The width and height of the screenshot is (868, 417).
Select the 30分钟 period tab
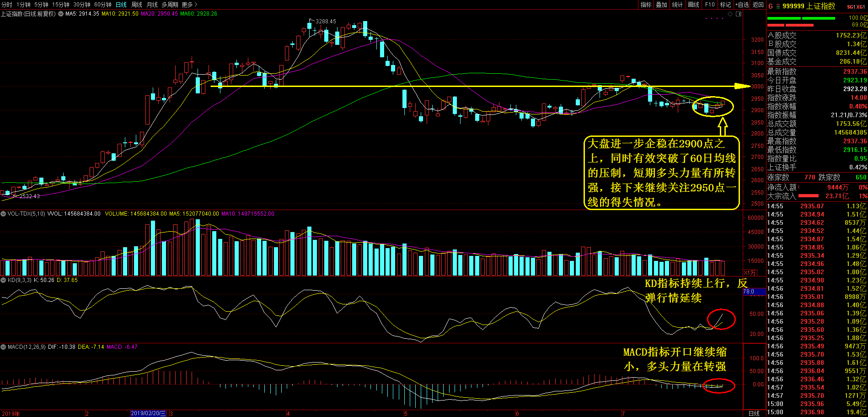click(82, 5)
